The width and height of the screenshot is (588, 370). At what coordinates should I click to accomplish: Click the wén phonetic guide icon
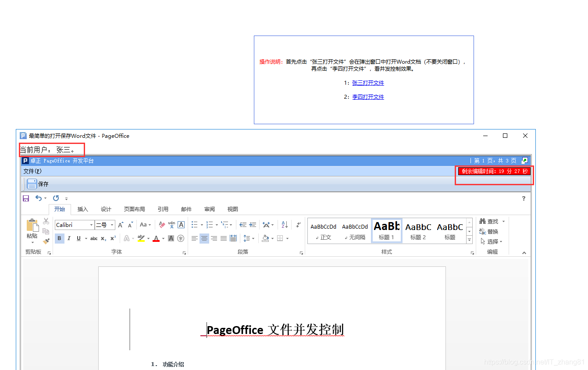coord(171,225)
